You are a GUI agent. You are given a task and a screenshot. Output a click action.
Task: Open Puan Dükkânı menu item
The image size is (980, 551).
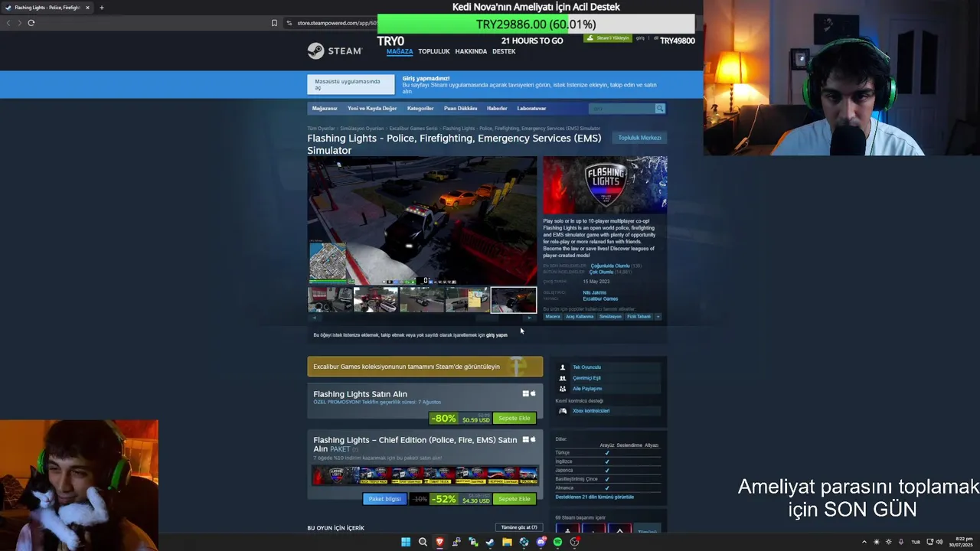point(460,109)
